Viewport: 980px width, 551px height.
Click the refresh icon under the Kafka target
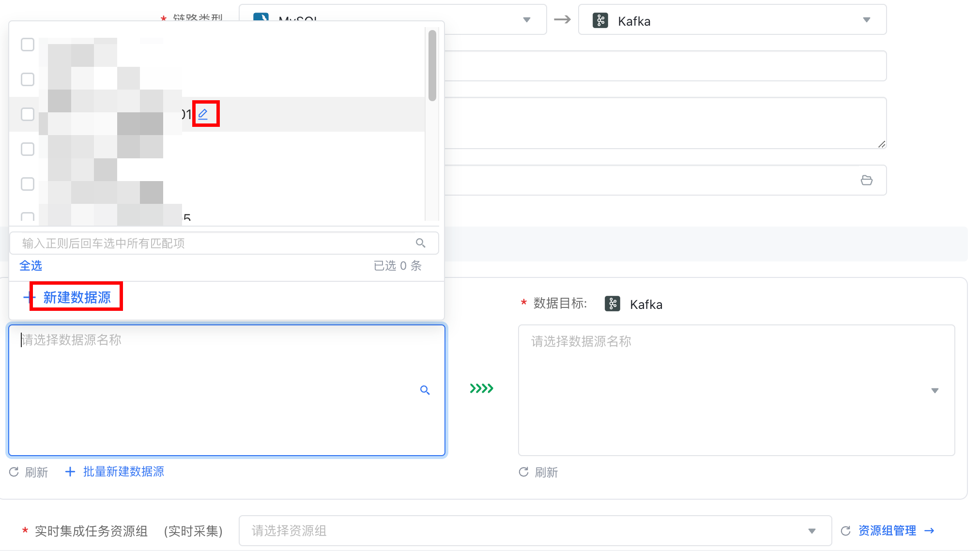point(524,472)
